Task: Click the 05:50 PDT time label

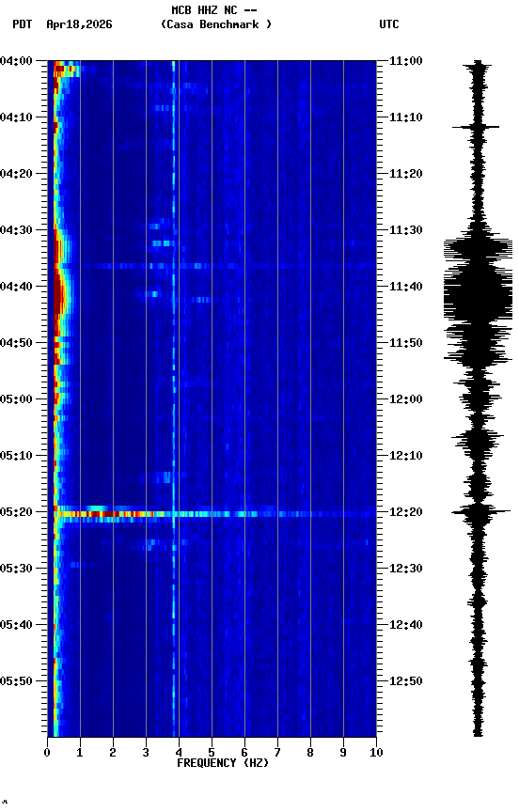Action: coord(16,681)
